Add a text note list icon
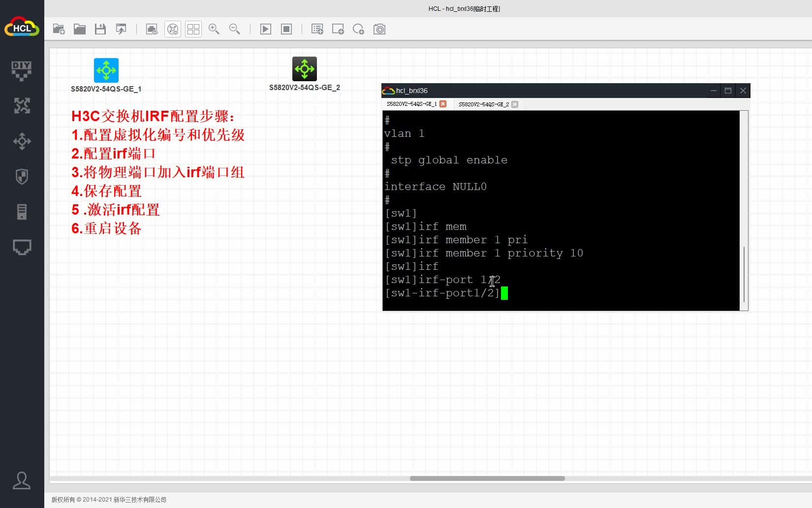Viewport: 812px width, 508px height. point(317,29)
